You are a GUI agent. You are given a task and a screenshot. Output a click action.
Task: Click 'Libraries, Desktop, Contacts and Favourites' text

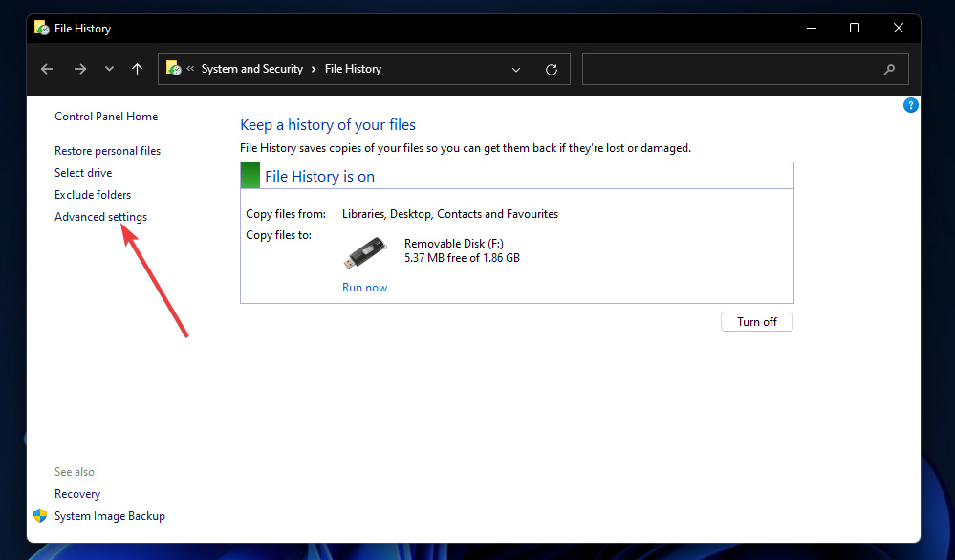[450, 214]
